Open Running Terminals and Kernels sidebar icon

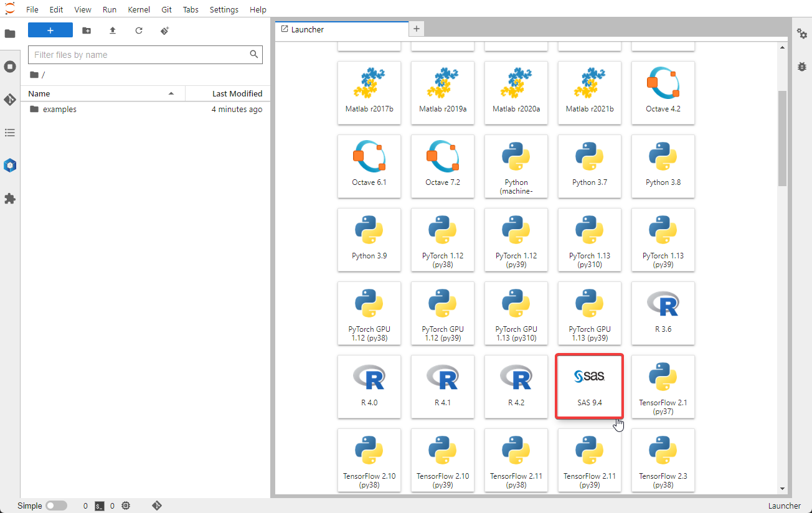[10, 67]
